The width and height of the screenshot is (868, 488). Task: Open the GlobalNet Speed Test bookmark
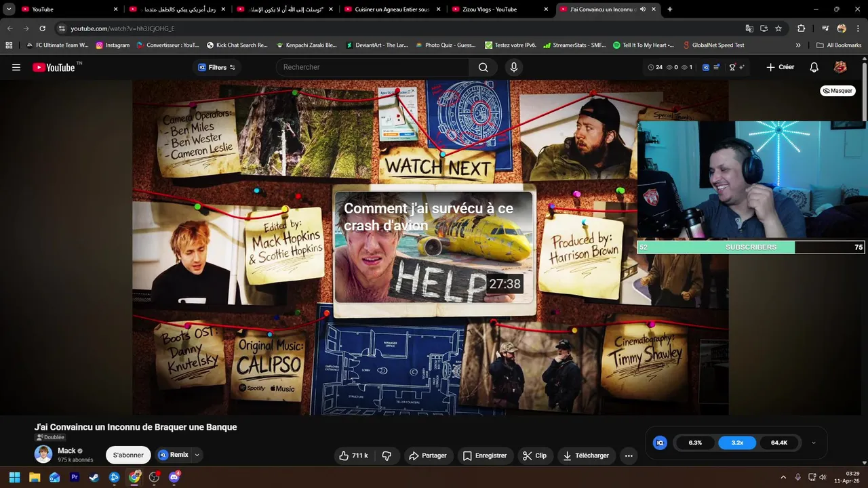[x=713, y=45]
